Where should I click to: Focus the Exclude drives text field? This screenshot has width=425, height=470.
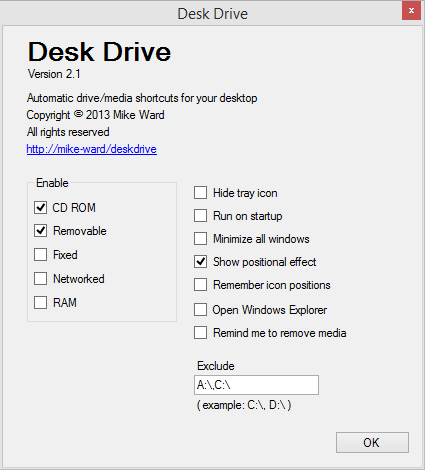[256, 385]
